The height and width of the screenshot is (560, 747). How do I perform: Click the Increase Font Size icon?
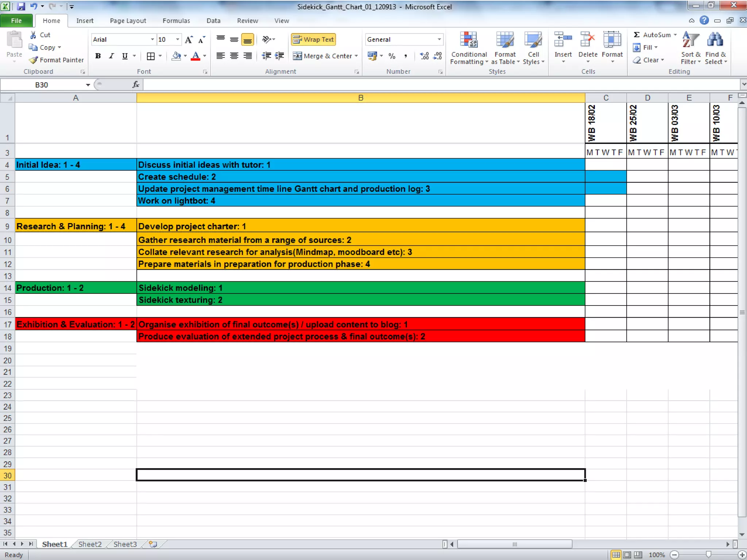(189, 40)
